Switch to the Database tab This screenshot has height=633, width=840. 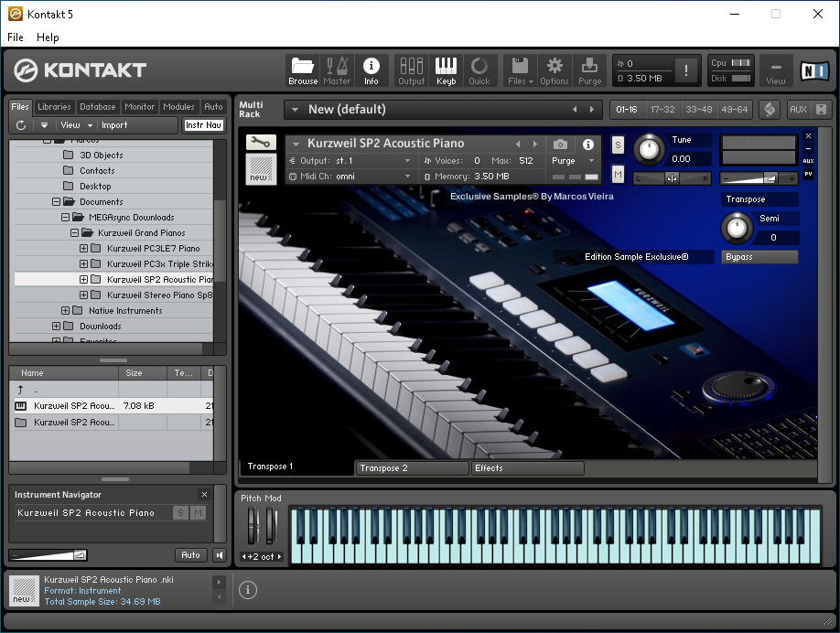[x=98, y=107]
